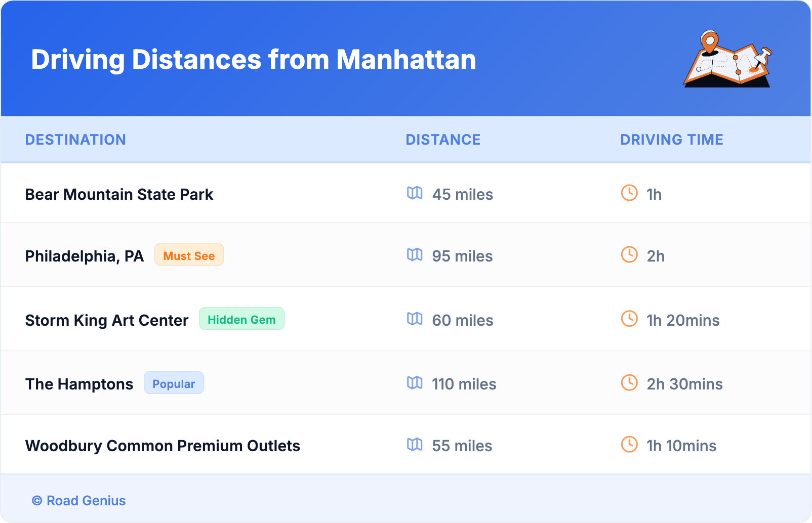Click the Must See badge
This screenshot has width=812, height=523.
pyautogui.click(x=189, y=255)
